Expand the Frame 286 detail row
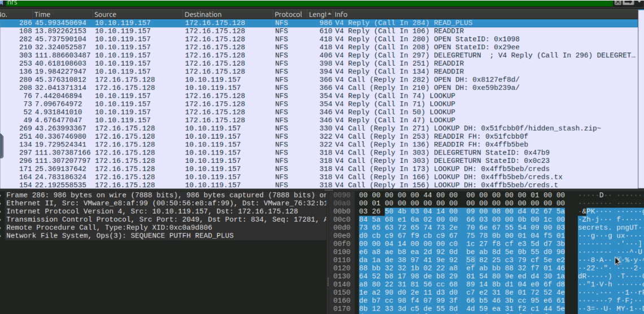The width and height of the screenshot is (644, 314). (2, 195)
